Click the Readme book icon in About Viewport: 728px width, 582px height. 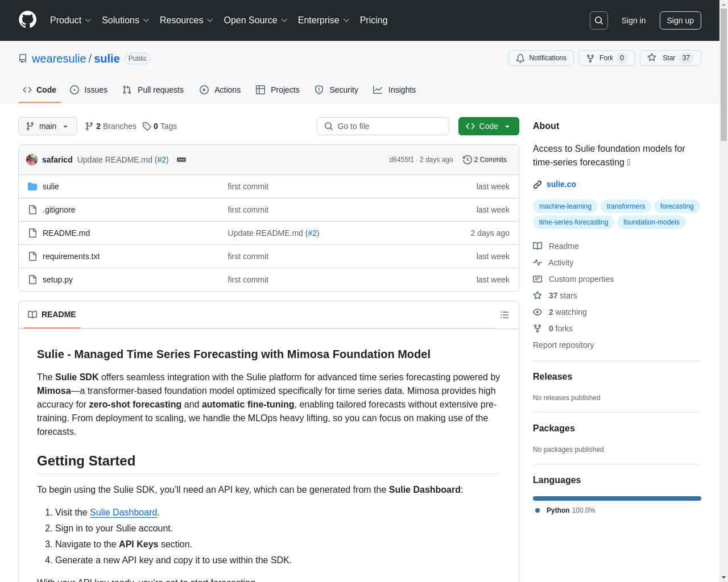pyautogui.click(x=537, y=246)
